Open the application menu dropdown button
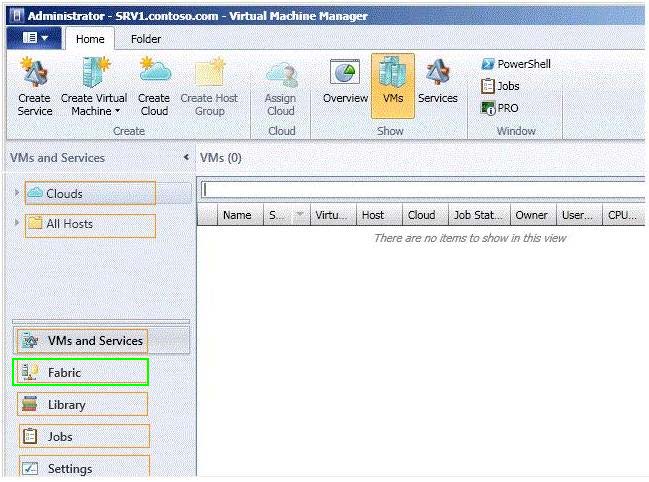This screenshot has height=482, width=649. pyautogui.click(x=34, y=38)
